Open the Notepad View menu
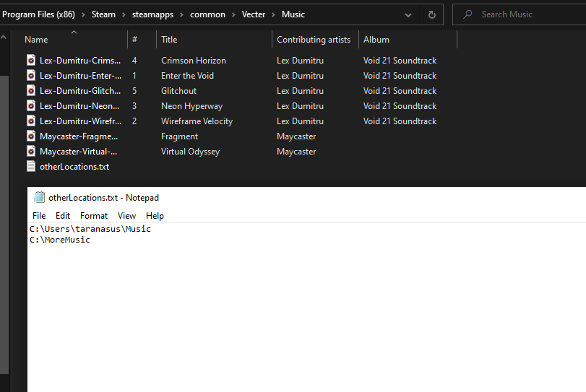The height and width of the screenshot is (392, 586). point(126,216)
